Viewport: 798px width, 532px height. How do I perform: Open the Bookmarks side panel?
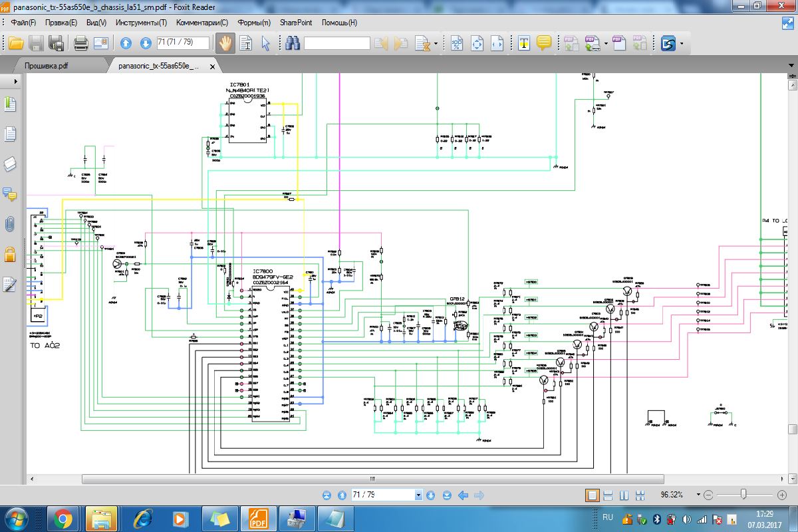[x=10, y=104]
